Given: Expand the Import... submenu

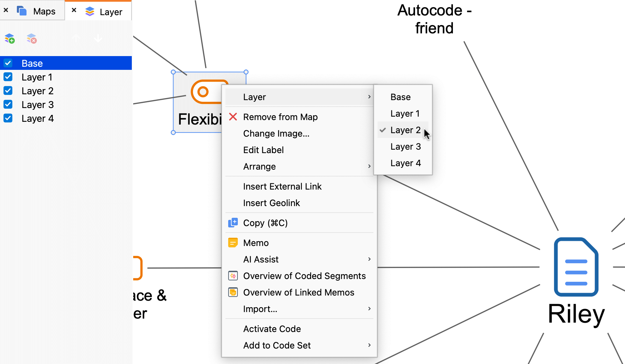Looking at the screenshot, I should (299, 309).
